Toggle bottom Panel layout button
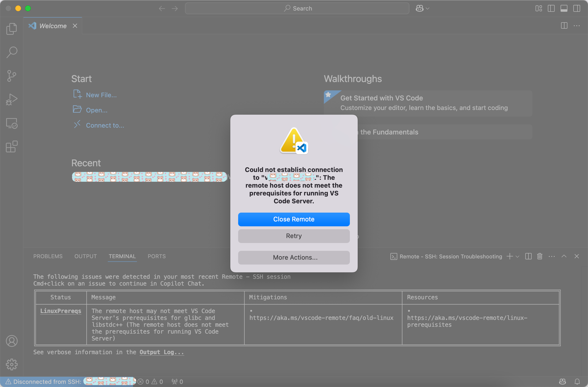 tap(564, 8)
